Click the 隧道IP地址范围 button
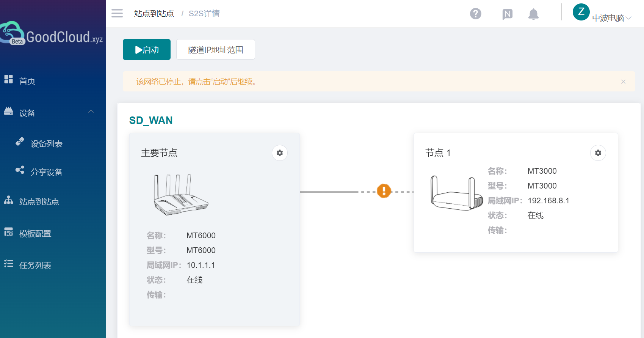Image resolution: width=644 pixels, height=338 pixels. pyautogui.click(x=215, y=50)
